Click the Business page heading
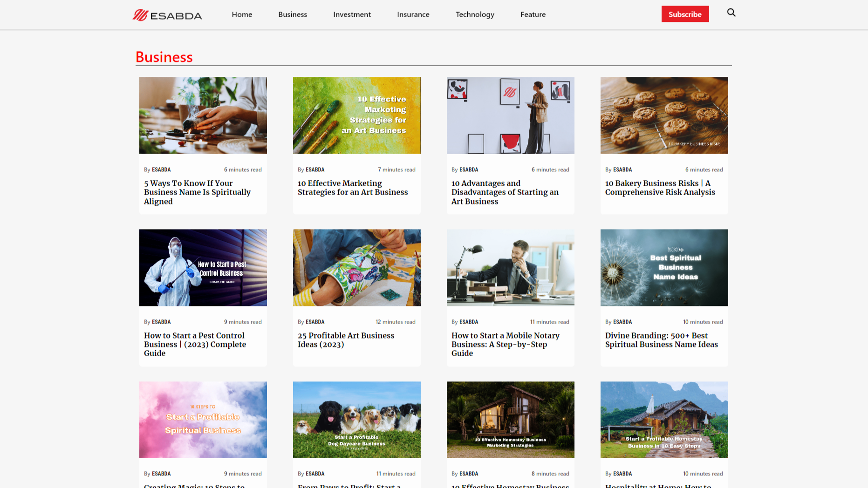 click(x=164, y=57)
